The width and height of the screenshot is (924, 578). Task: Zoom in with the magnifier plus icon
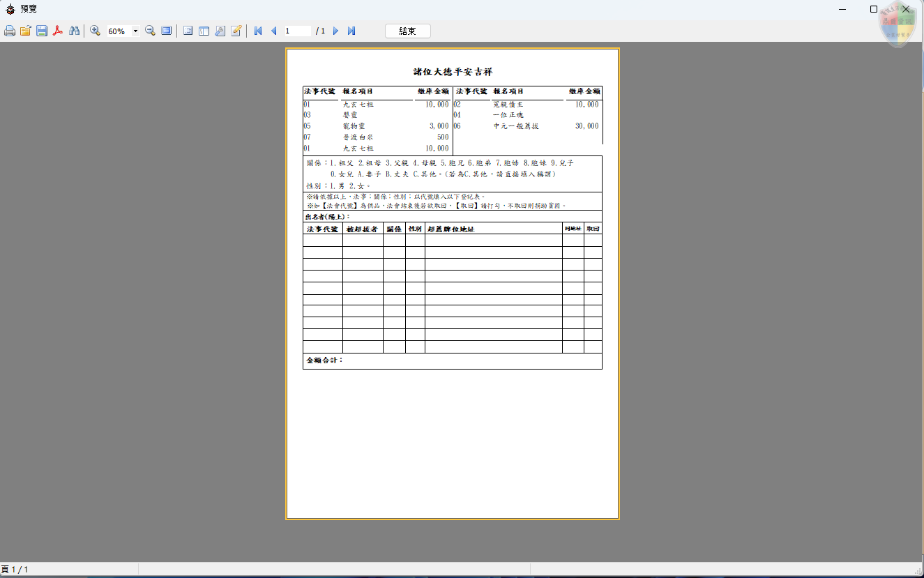[96, 31]
